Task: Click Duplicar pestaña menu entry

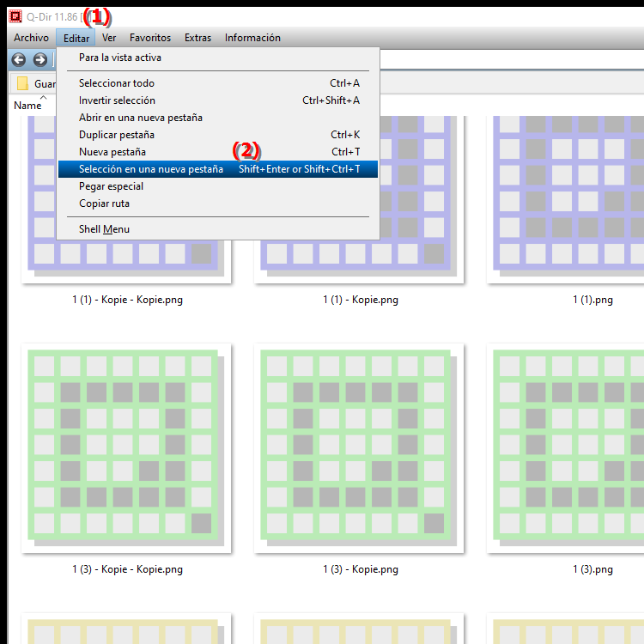Action: [x=218, y=135]
